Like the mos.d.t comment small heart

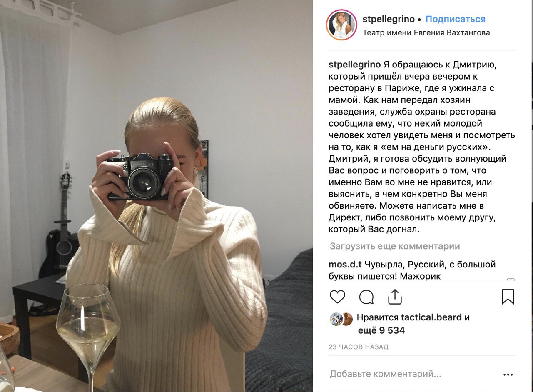[x=511, y=280]
